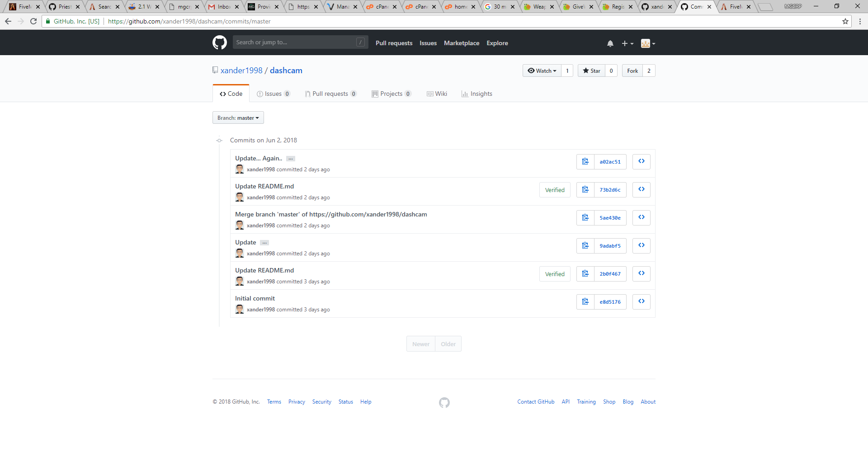Show Verified signature for commit 2b0f467
This screenshot has width=868, height=470.
click(555, 274)
